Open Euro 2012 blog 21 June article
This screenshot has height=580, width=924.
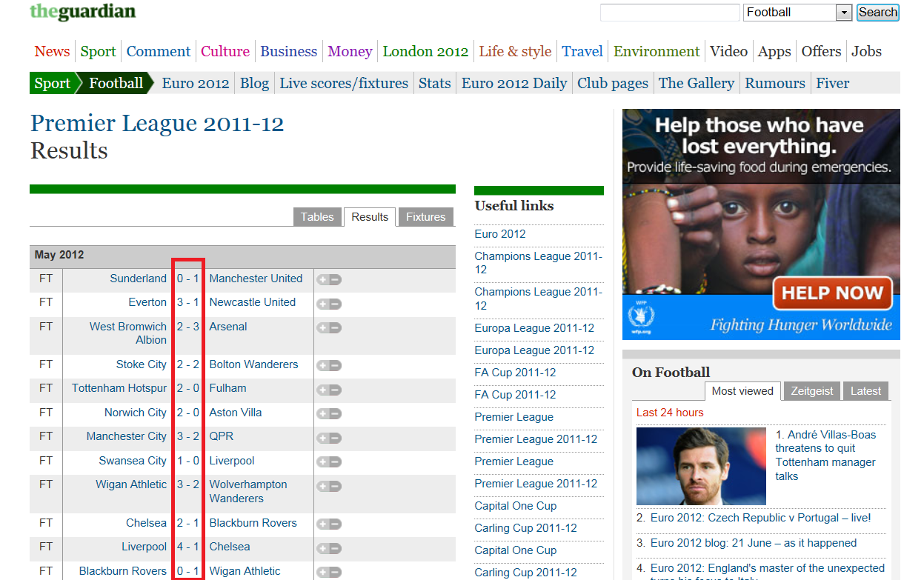[754, 543]
